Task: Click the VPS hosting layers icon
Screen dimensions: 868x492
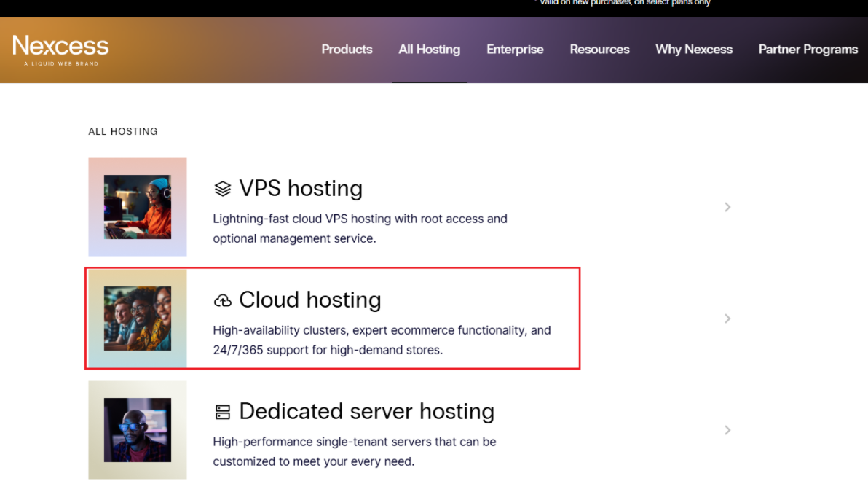Action: coord(223,189)
